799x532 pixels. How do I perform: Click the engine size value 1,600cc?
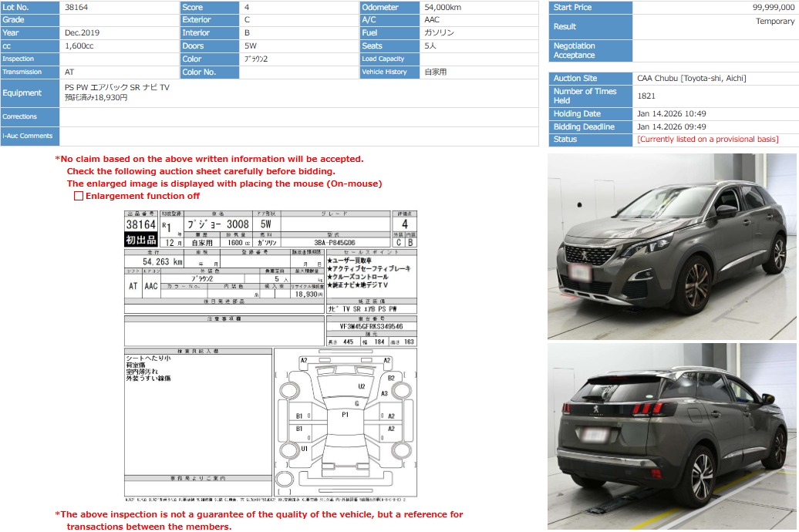click(x=79, y=45)
